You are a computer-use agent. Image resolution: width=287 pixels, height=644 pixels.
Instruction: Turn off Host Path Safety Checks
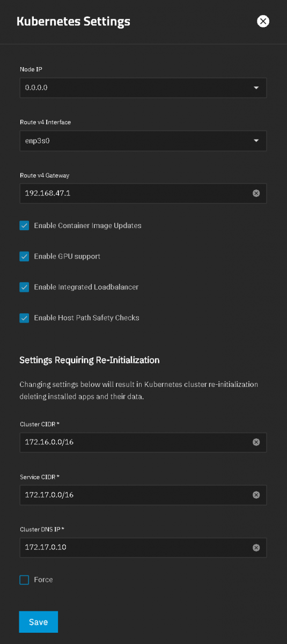[24, 318]
